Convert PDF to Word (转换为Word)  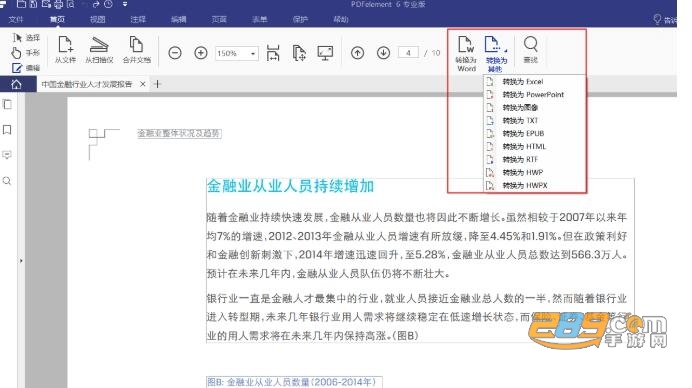click(x=466, y=54)
